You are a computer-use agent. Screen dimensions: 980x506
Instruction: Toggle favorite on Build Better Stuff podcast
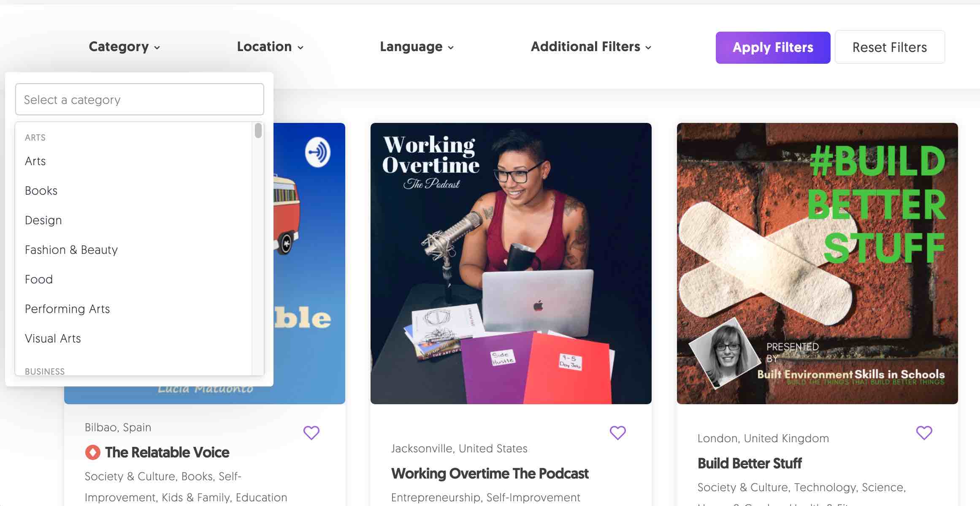click(x=924, y=433)
